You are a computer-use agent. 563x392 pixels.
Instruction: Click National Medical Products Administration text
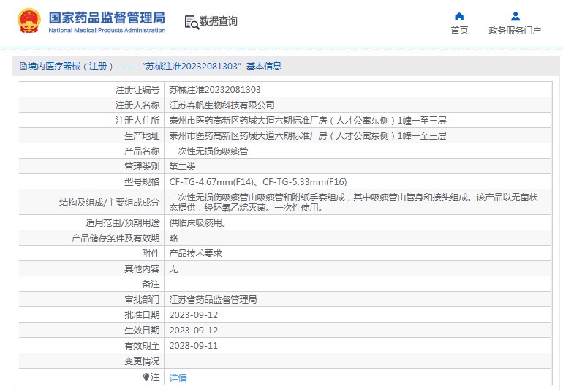(x=107, y=31)
